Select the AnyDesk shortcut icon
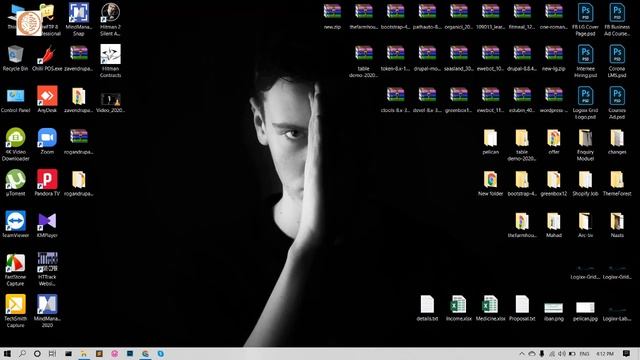640x360 pixels. click(47, 100)
